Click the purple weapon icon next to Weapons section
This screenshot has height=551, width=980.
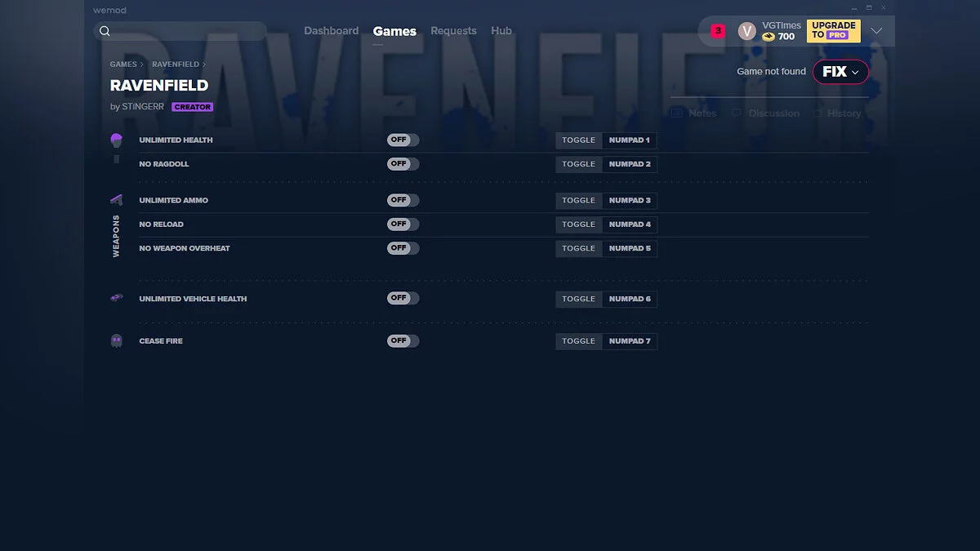115,199
